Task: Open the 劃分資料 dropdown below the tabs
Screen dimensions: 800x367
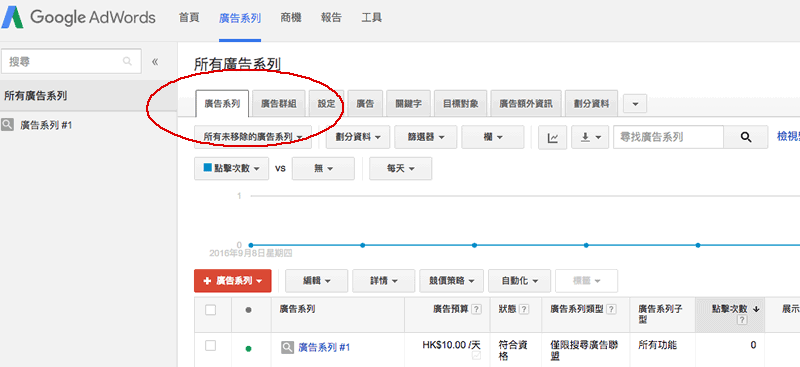Action: (359, 137)
